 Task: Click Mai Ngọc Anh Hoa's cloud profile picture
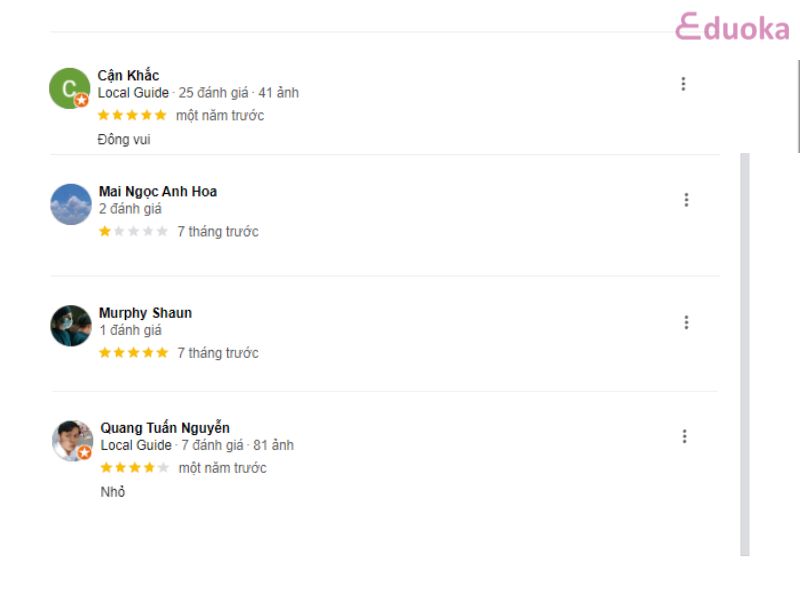tap(71, 204)
